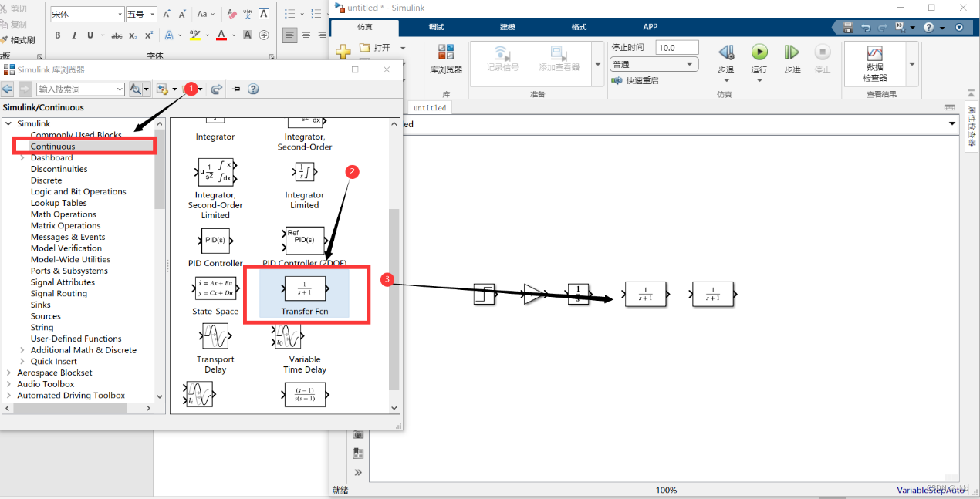The height and width of the screenshot is (499, 980).
Task: Click the Step Forward (步进) icon
Action: click(792, 52)
